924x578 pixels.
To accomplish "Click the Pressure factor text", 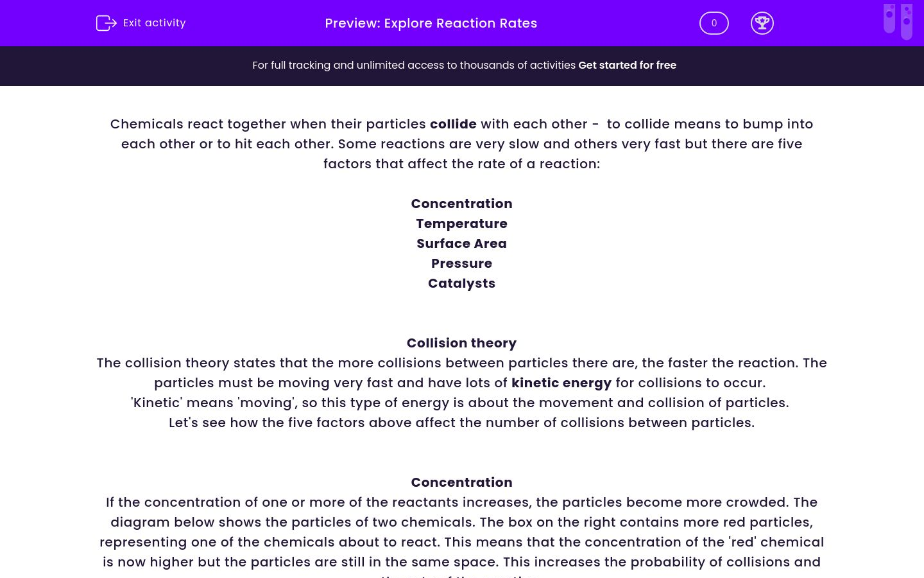I will pyautogui.click(x=461, y=263).
